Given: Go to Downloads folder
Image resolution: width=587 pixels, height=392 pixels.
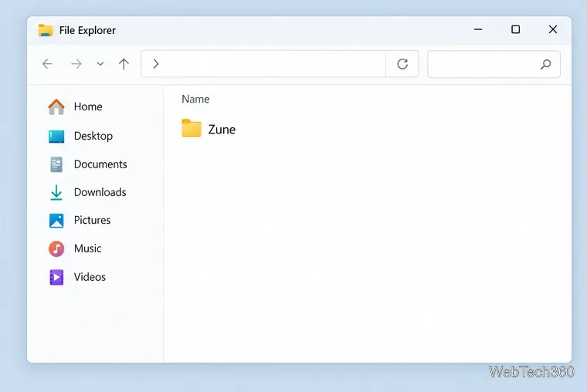Looking at the screenshot, I should pos(100,192).
